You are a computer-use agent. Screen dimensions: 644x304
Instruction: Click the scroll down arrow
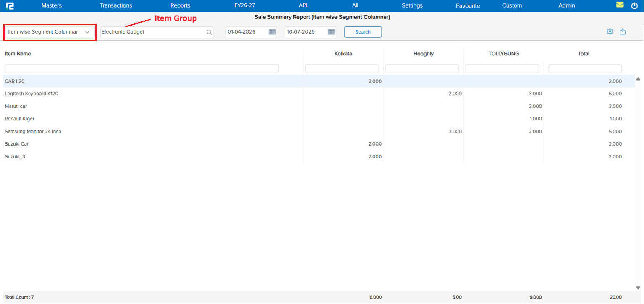pyautogui.click(x=638, y=288)
